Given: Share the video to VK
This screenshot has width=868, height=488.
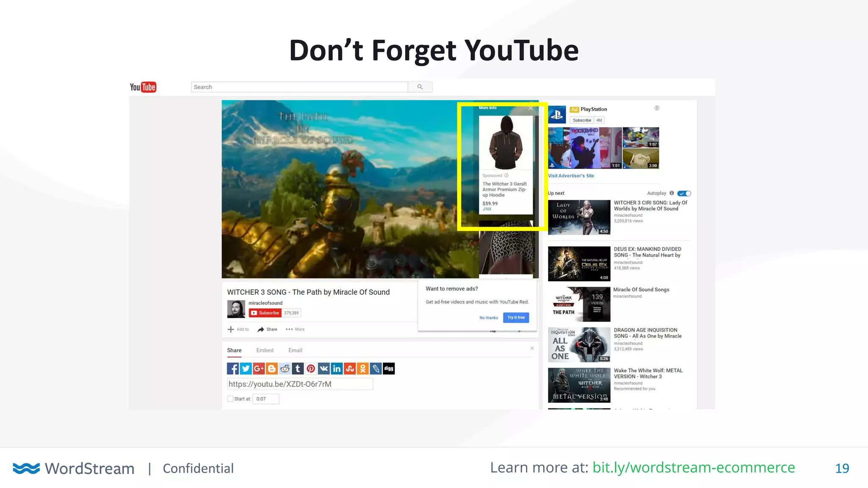Looking at the screenshot, I should [x=324, y=369].
